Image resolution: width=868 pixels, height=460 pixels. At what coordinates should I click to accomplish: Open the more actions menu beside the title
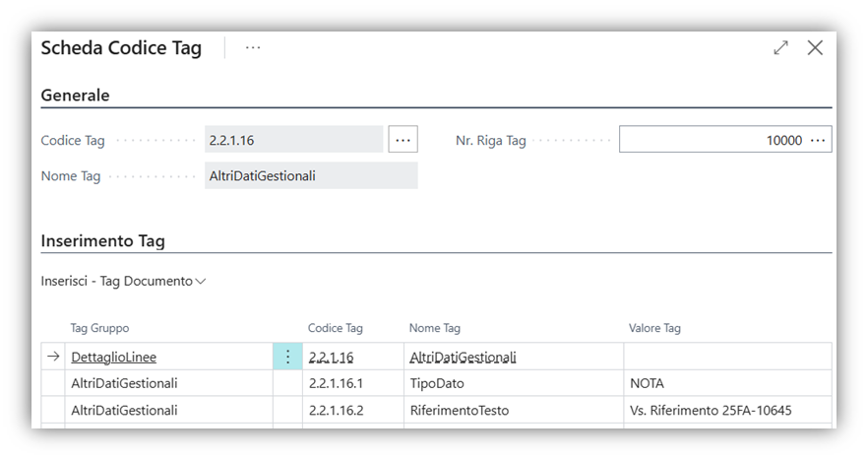tap(253, 47)
